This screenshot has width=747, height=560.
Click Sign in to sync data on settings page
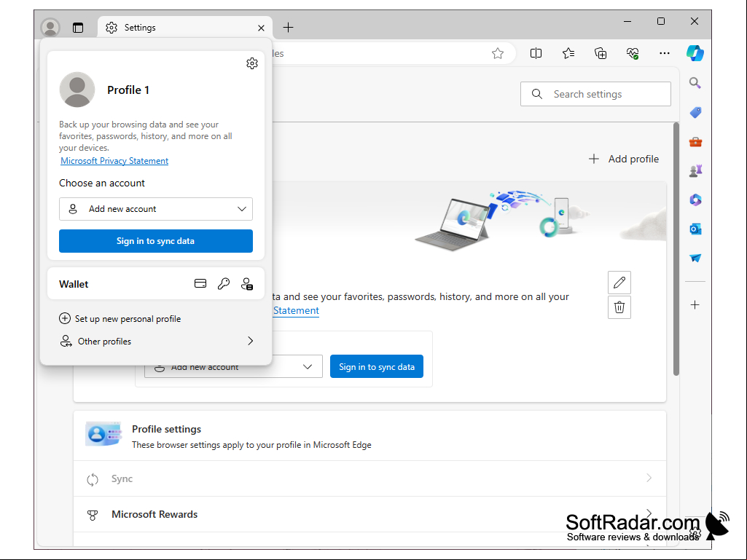pos(377,367)
